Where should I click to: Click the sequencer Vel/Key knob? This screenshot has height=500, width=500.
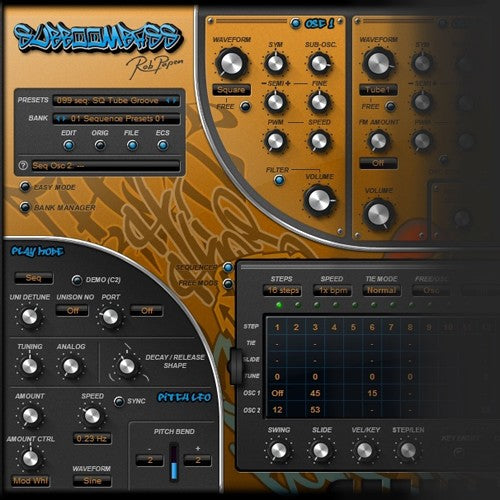364,450
